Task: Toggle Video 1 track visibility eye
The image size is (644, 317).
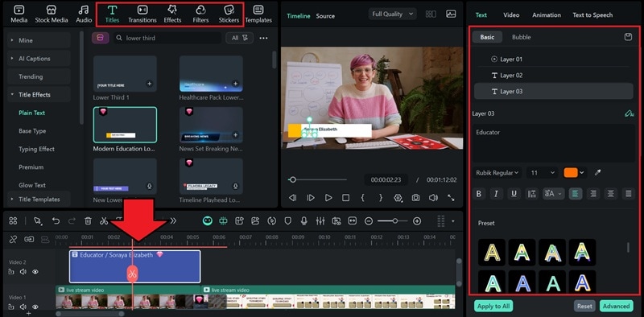Action: tap(35, 307)
